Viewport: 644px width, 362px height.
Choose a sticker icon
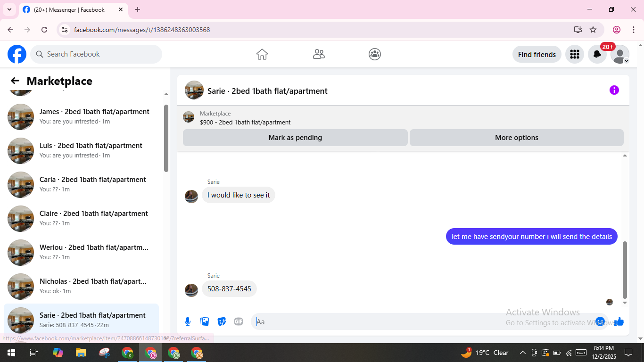point(222,321)
